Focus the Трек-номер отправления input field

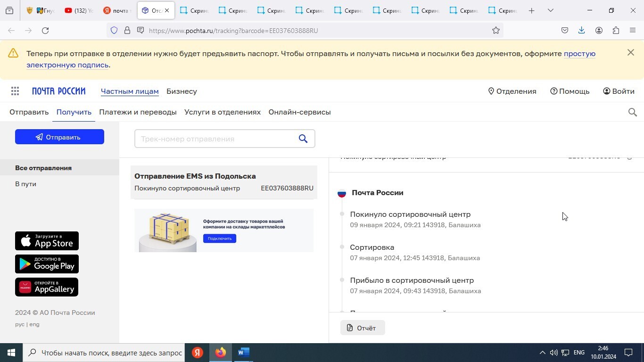tap(215, 139)
